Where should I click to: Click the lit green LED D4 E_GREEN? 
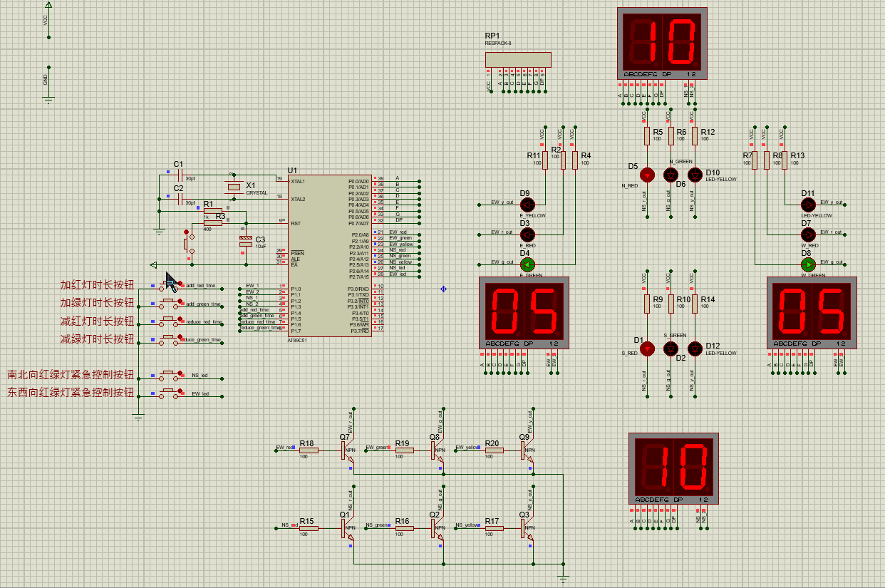point(527,264)
